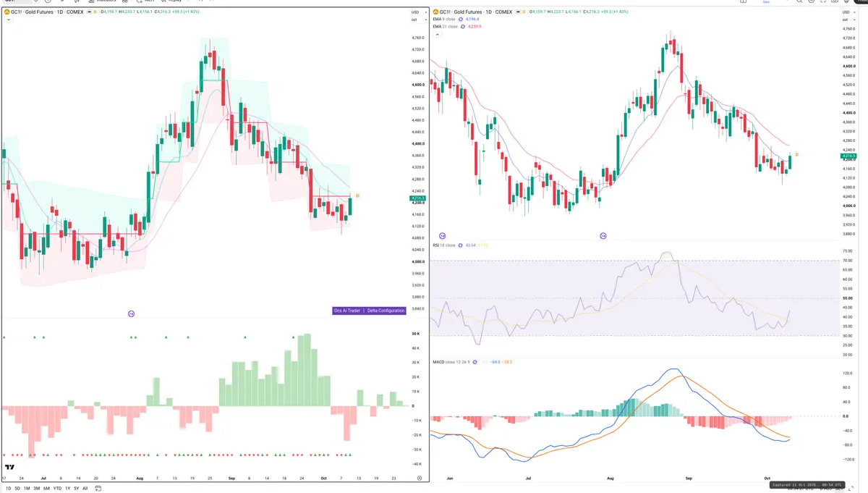Open the left chart time axis settings gear
The image size is (868, 493).
click(420, 479)
